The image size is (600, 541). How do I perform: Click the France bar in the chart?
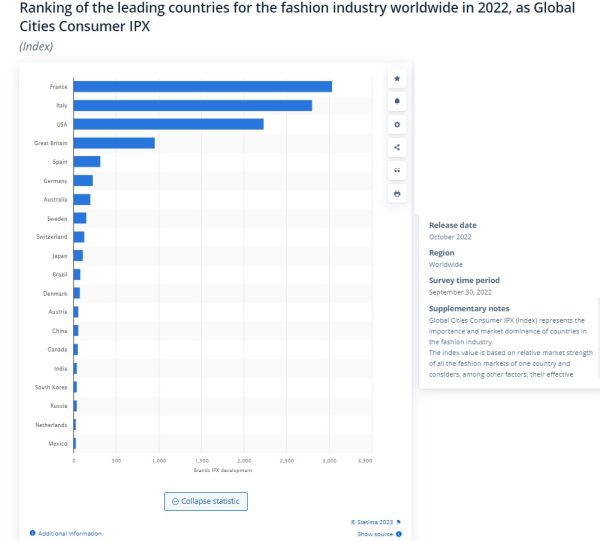203,86
